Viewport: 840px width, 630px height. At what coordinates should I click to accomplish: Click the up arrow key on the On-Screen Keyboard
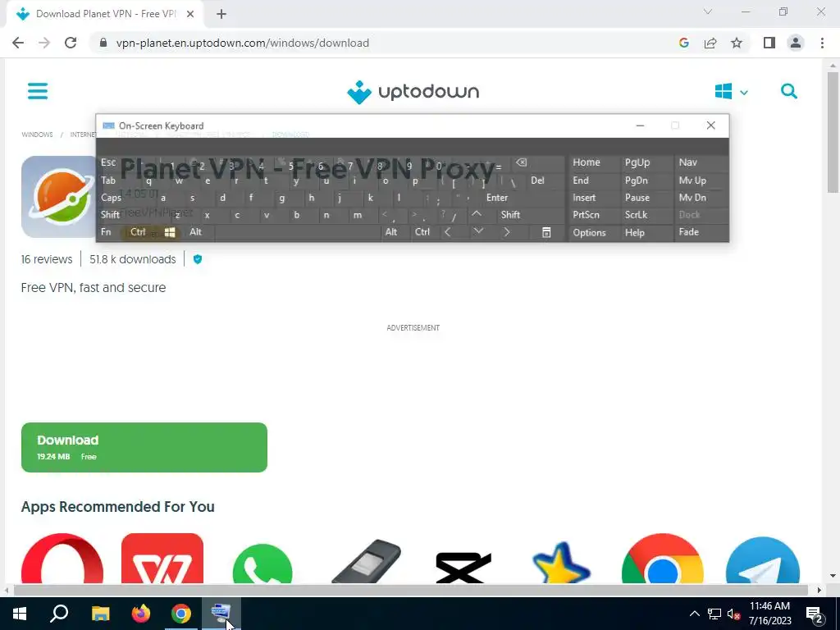coord(477,214)
